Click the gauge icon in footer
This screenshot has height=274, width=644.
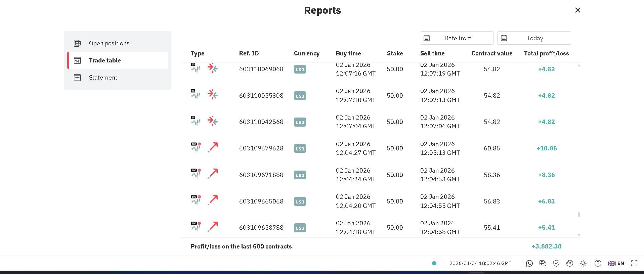[570, 264]
